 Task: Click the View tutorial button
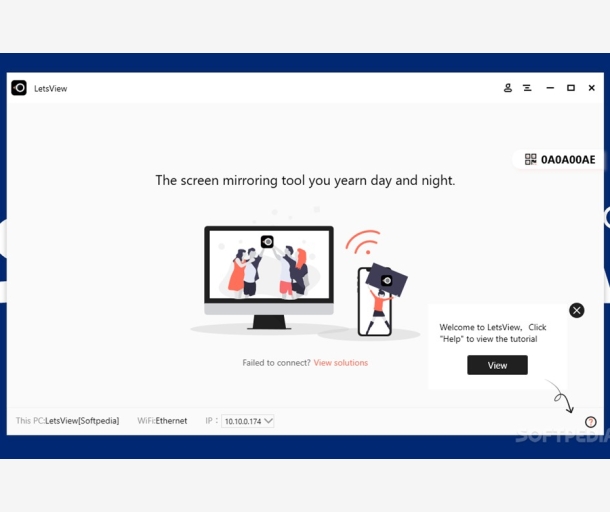497,365
